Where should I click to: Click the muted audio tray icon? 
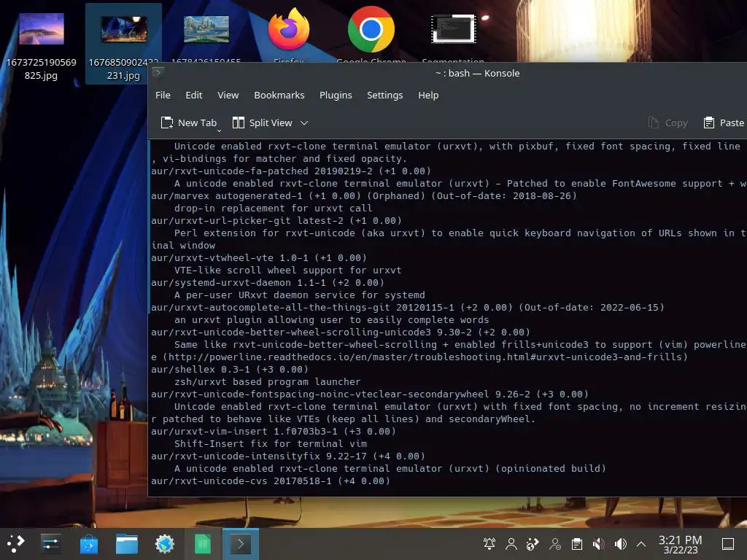point(599,544)
